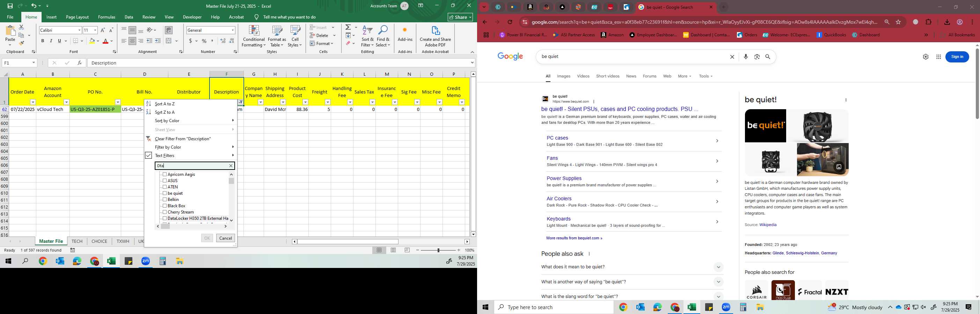Open Google apps grid icon
980x314 pixels.
(938, 57)
